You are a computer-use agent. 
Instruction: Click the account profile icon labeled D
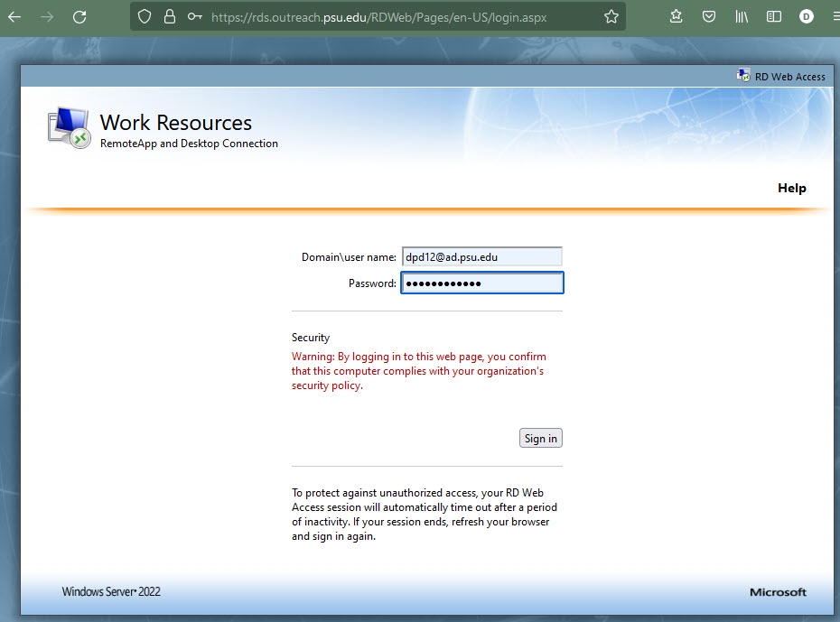(x=806, y=15)
